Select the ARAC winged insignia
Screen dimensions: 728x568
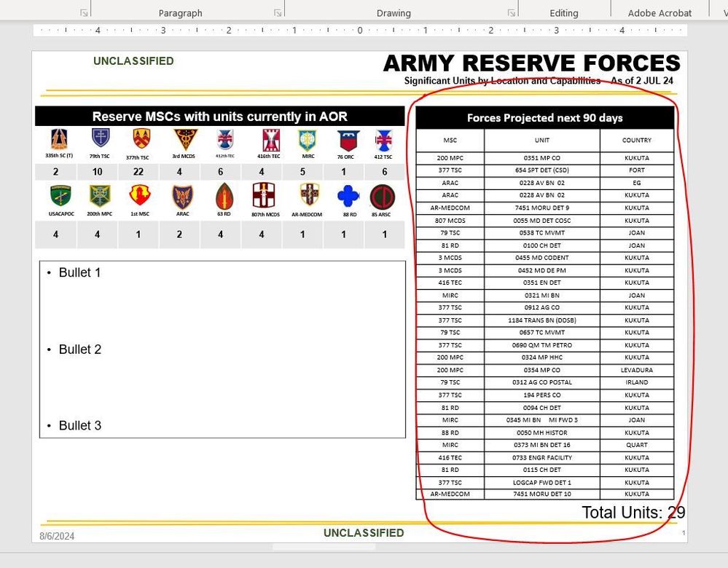pos(182,197)
